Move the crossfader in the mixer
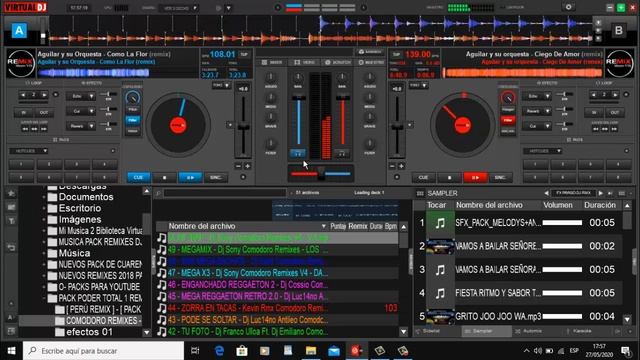 pyautogui.click(x=321, y=174)
